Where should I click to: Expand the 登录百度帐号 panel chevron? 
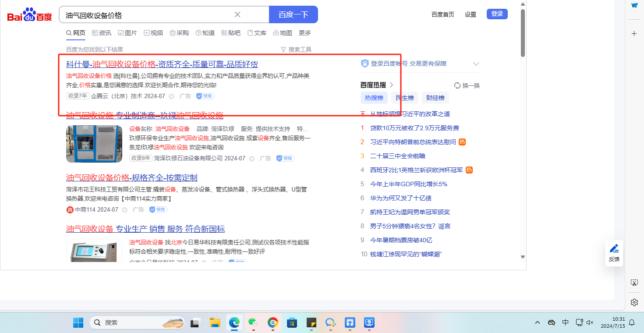(476, 64)
